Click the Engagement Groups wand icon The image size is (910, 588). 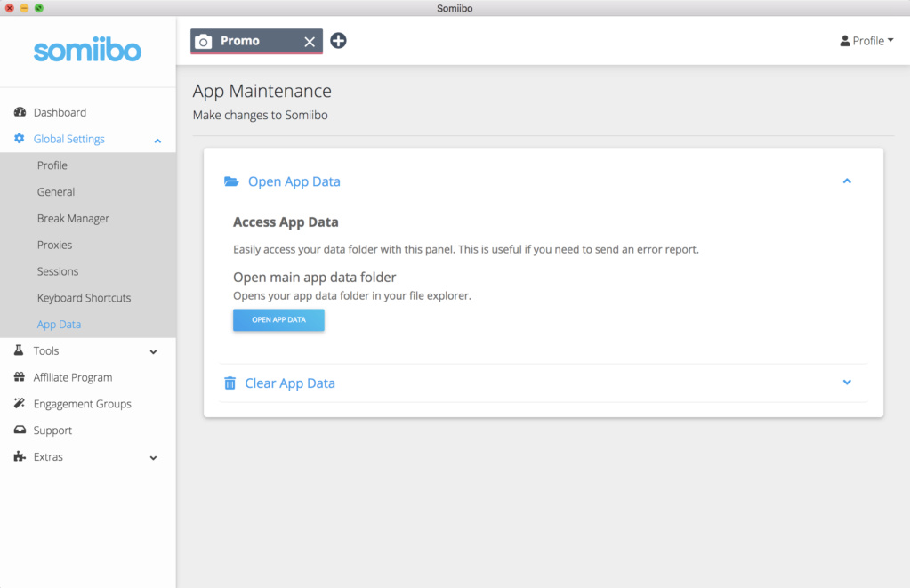tap(20, 403)
